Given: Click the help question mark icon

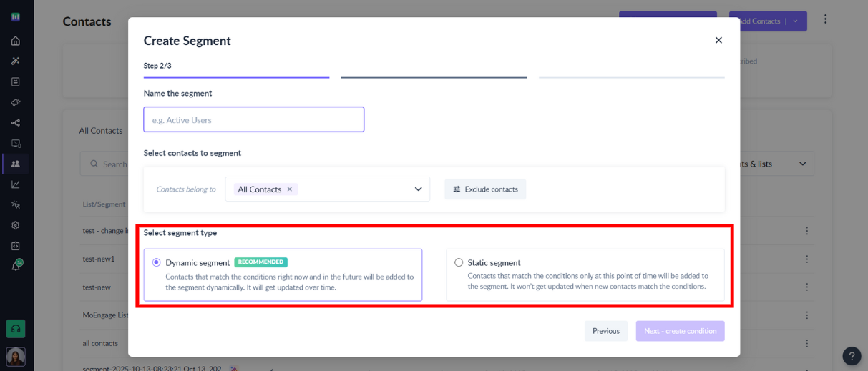Looking at the screenshot, I should tap(852, 356).
